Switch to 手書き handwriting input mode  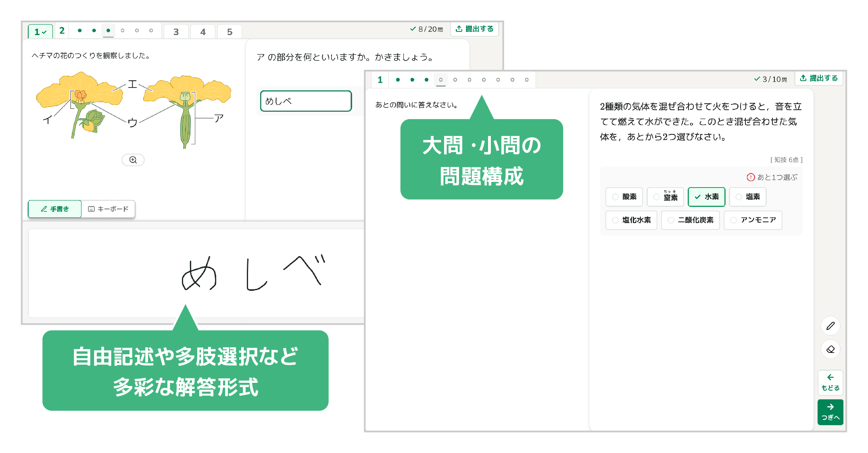click(55, 209)
